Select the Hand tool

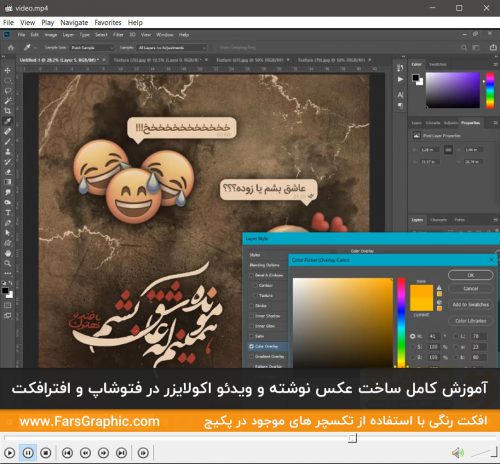(x=7, y=253)
